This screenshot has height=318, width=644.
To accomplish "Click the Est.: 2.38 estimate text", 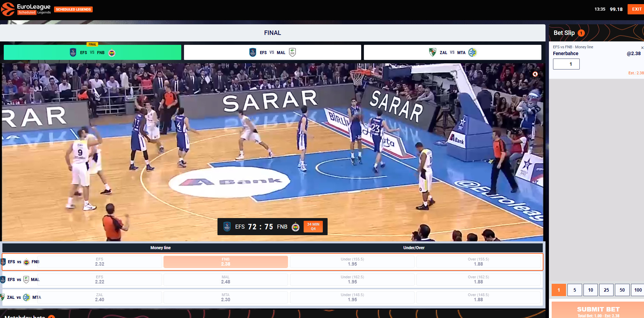I will coord(636,73).
